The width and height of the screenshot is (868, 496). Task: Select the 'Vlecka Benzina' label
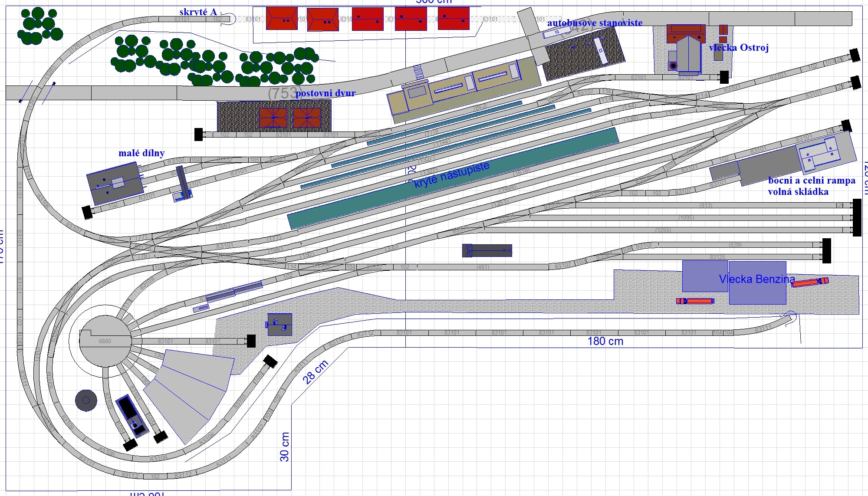click(757, 279)
